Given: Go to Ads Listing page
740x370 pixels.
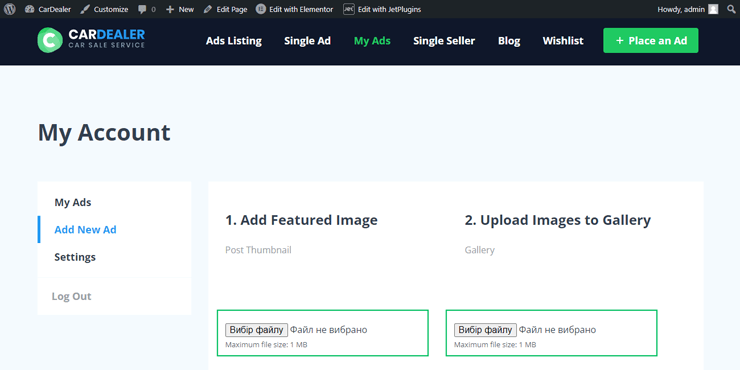Looking at the screenshot, I should [x=234, y=41].
